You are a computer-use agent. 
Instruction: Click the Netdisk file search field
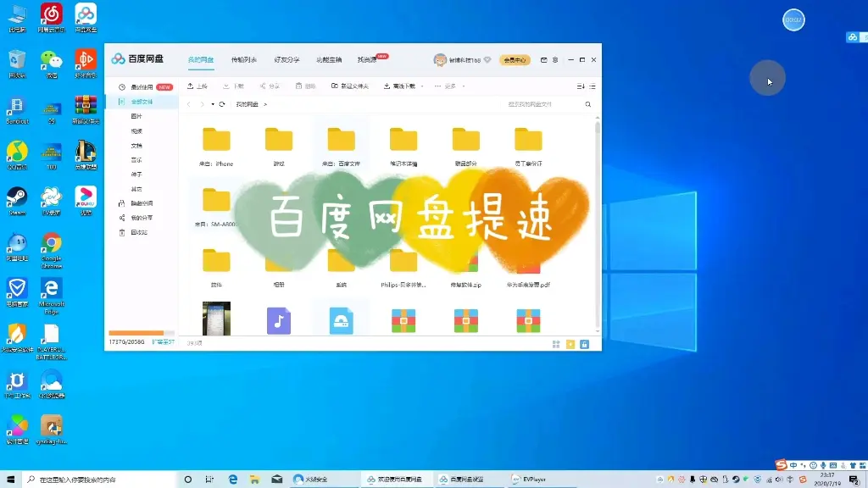545,104
